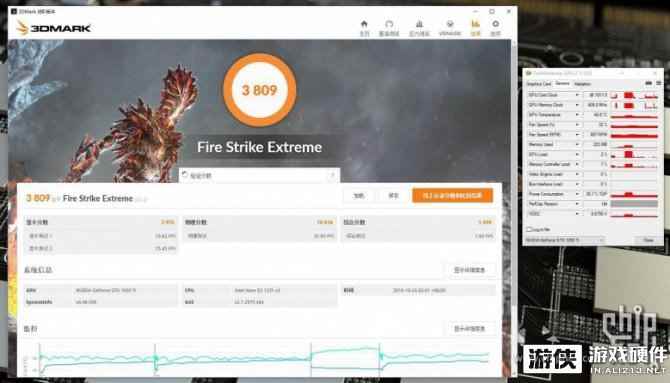The width and height of the screenshot is (670, 383).
Task: Click the show details button beside system info
Action: point(469,270)
